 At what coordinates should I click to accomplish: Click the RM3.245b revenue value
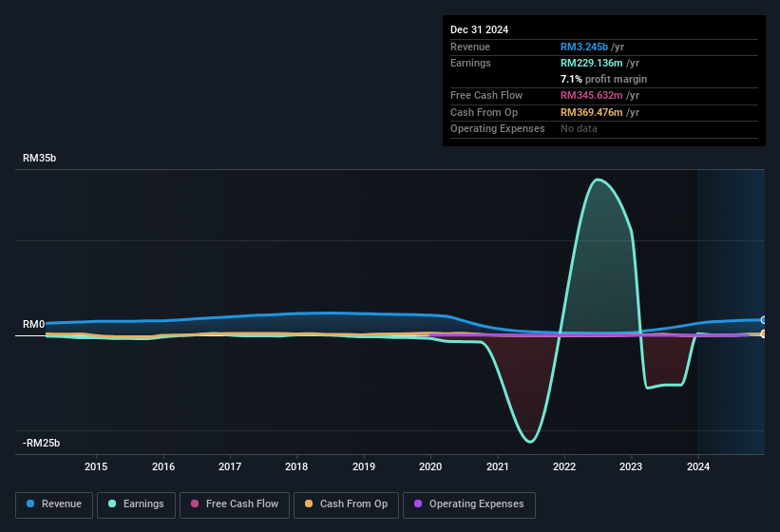(x=584, y=47)
